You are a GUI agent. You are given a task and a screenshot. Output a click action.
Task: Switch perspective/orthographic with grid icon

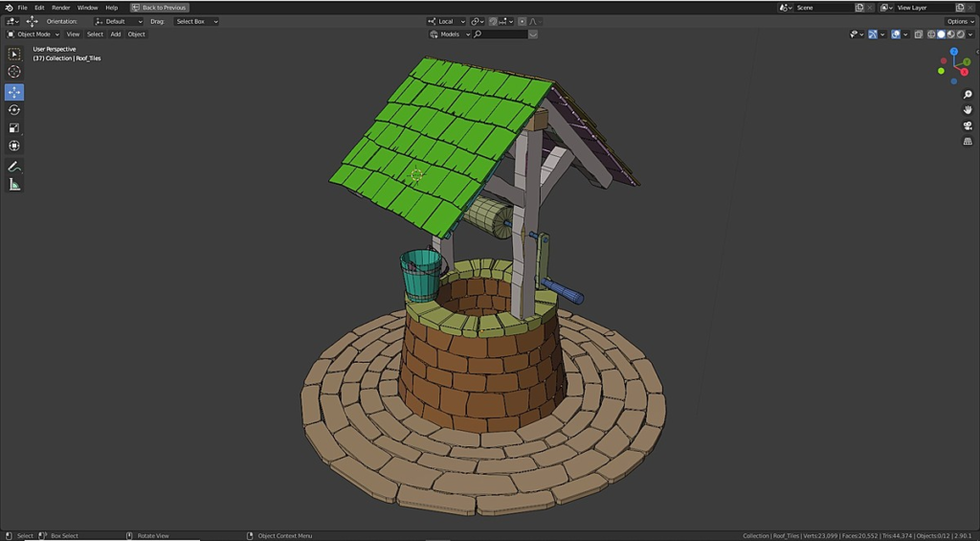point(968,142)
